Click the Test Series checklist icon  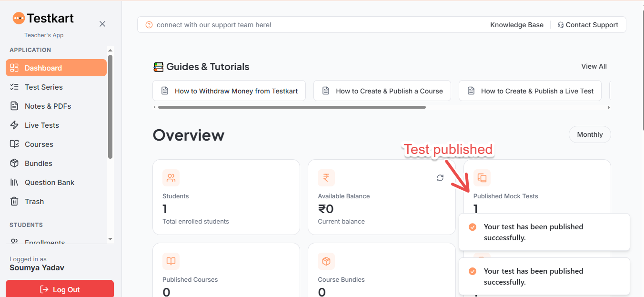coord(14,87)
